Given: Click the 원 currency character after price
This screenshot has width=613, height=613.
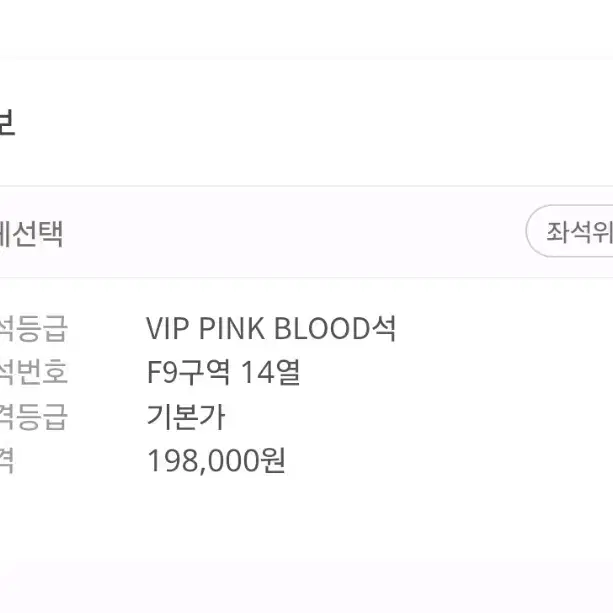Looking at the screenshot, I should [273, 461].
